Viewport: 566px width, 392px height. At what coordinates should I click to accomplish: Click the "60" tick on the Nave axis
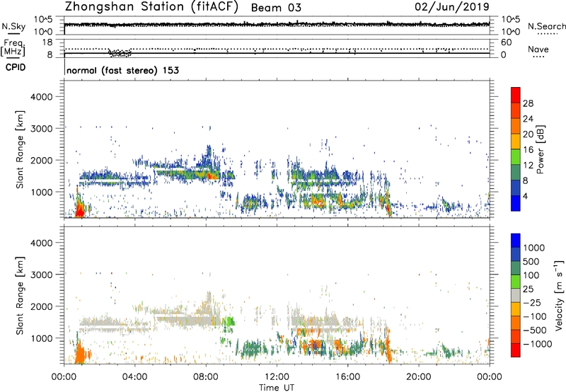[x=506, y=42]
